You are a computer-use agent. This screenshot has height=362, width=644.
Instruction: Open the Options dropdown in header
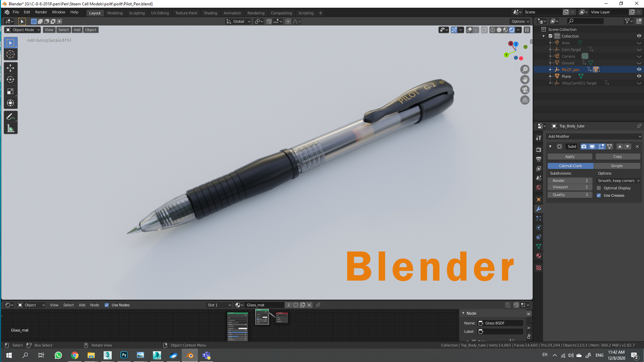point(520,21)
